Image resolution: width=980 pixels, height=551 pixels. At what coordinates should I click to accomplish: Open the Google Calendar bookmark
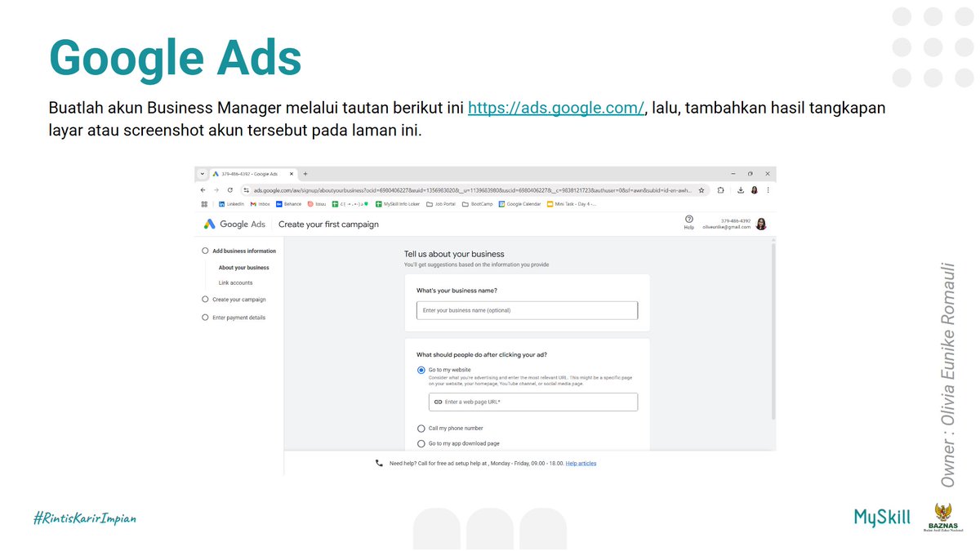click(520, 204)
